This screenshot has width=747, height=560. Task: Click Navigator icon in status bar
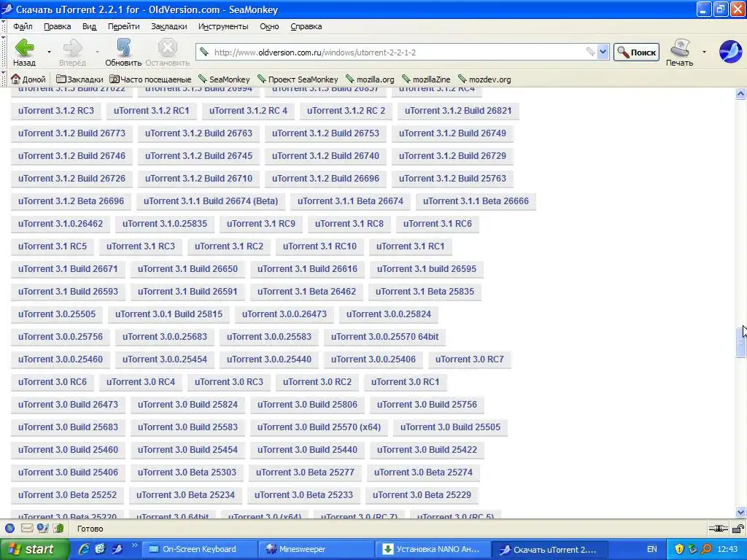[9, 528]
